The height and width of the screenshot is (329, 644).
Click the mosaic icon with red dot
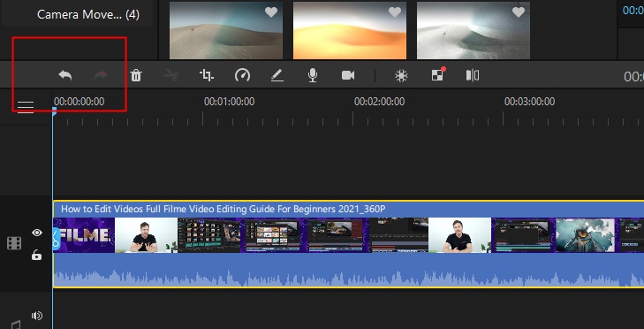[x=437, y=74]
